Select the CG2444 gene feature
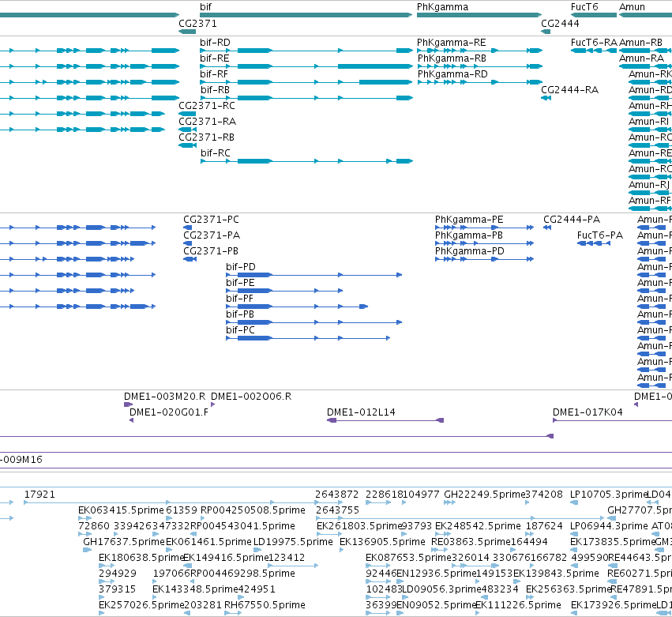Viewport: 672px width, 617px height. tap(546, 32)
